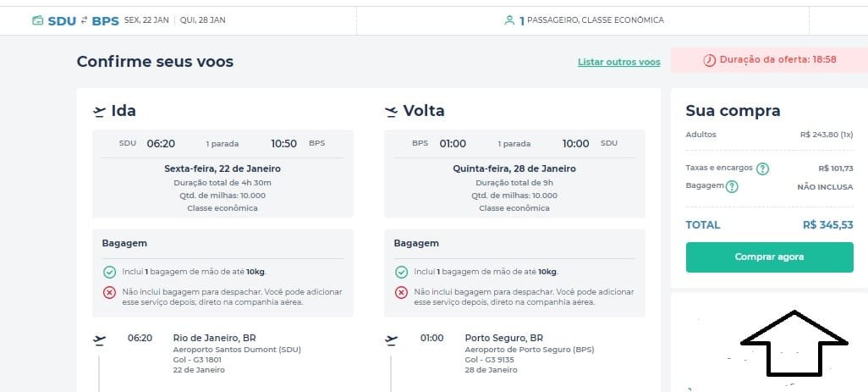This screenshot has height=392, width=868.
Task: Click the Comprar agora button
Action: pyautogui.click(x=770, y=257)
